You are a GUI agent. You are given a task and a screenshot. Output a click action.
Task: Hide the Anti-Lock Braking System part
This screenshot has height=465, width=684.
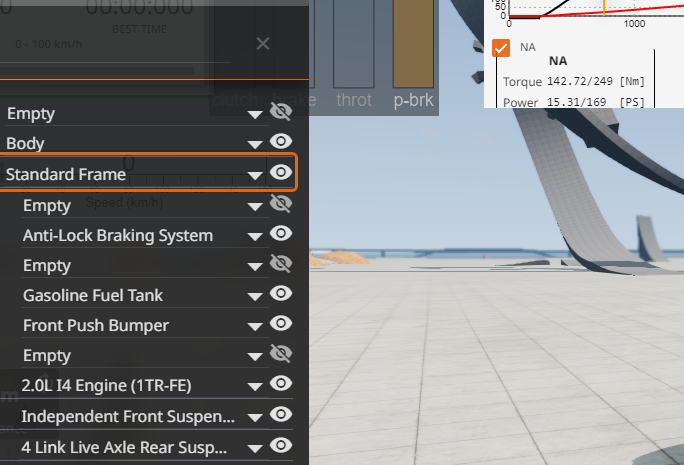[x=282, y=234]
